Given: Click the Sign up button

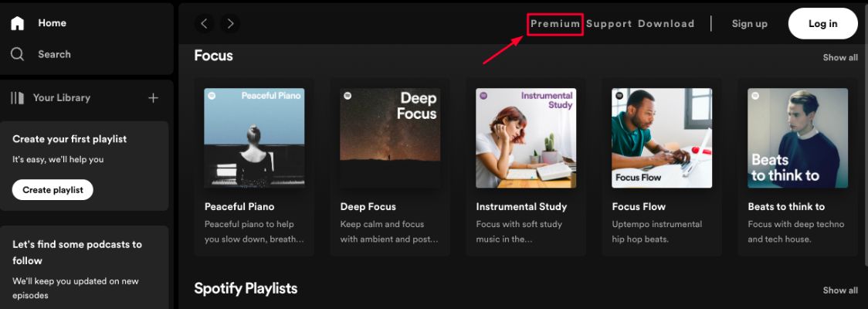Looking at the screenshot, I should [750, 24].
